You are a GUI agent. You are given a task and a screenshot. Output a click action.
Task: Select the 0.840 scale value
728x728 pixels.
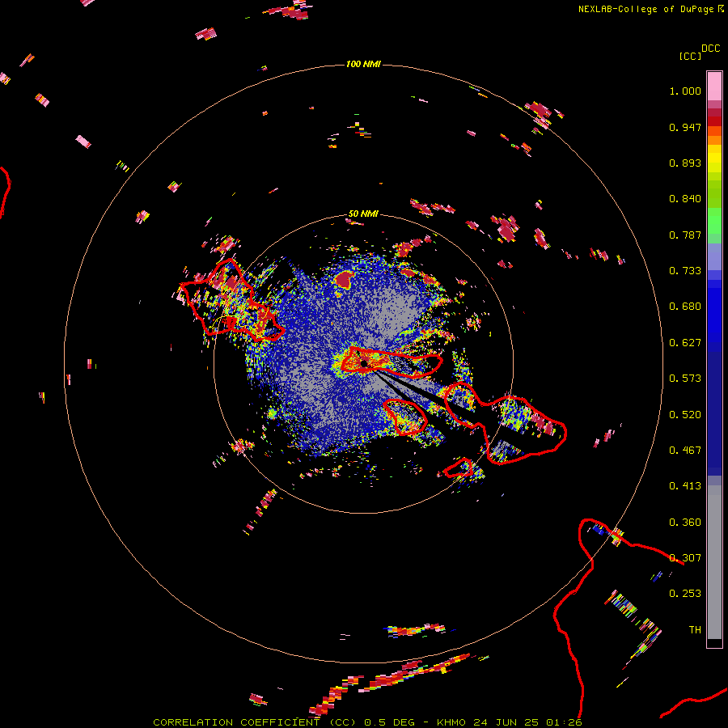pos(685,199)
